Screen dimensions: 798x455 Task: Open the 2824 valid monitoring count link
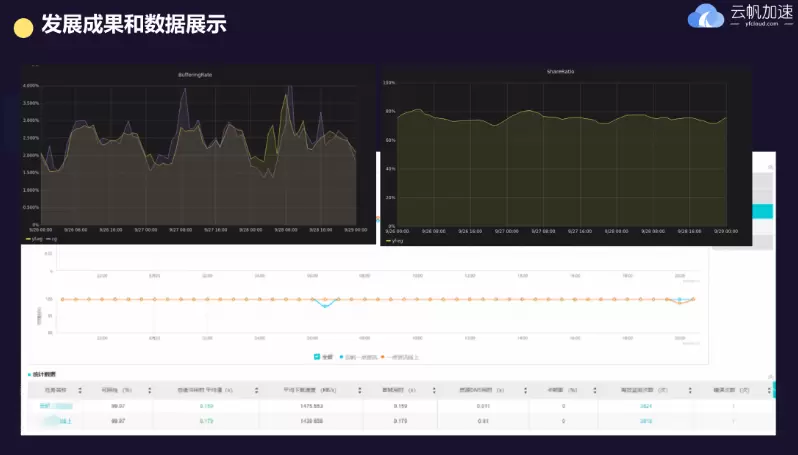click(646, 406)
